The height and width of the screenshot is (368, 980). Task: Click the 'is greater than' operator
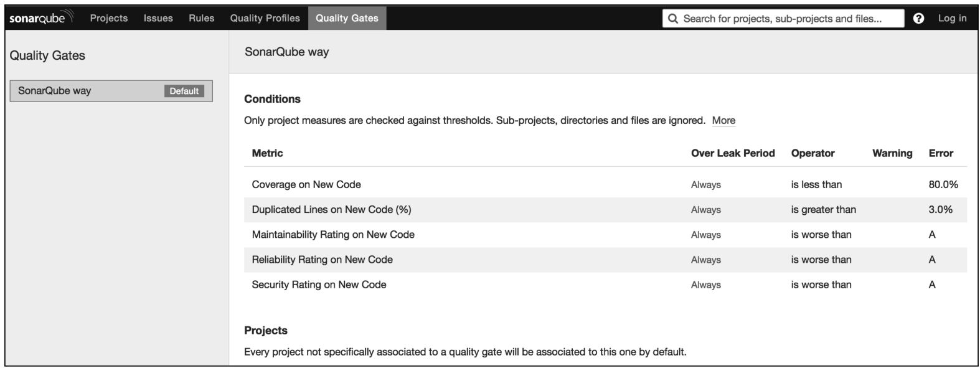pos(824,209)
